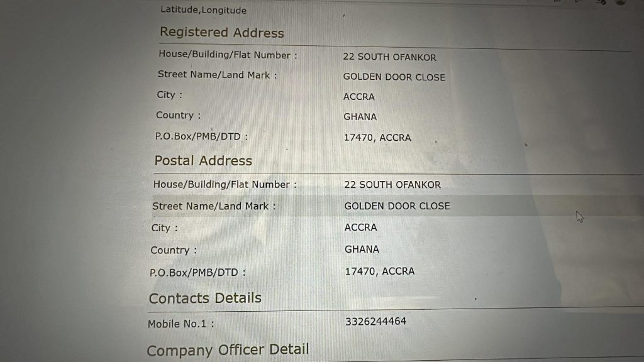Click the Latitude,Longitude label

pyautogui.click(x=203, y=10)
